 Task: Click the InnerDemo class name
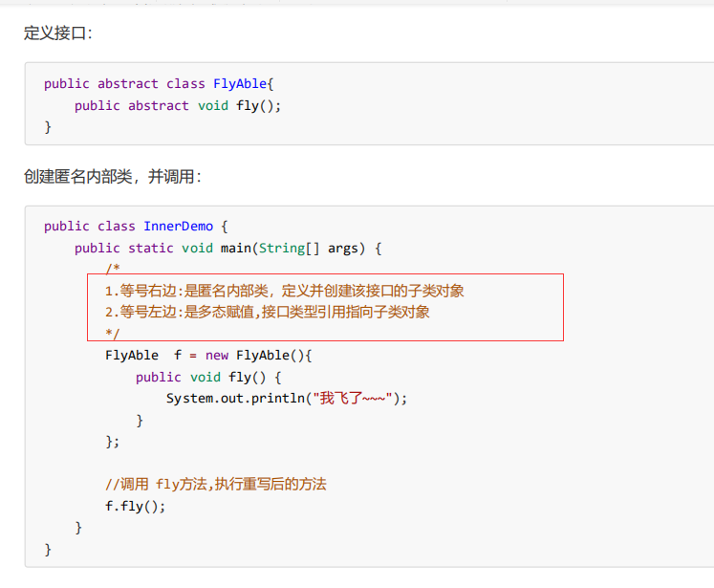[178, 227]
